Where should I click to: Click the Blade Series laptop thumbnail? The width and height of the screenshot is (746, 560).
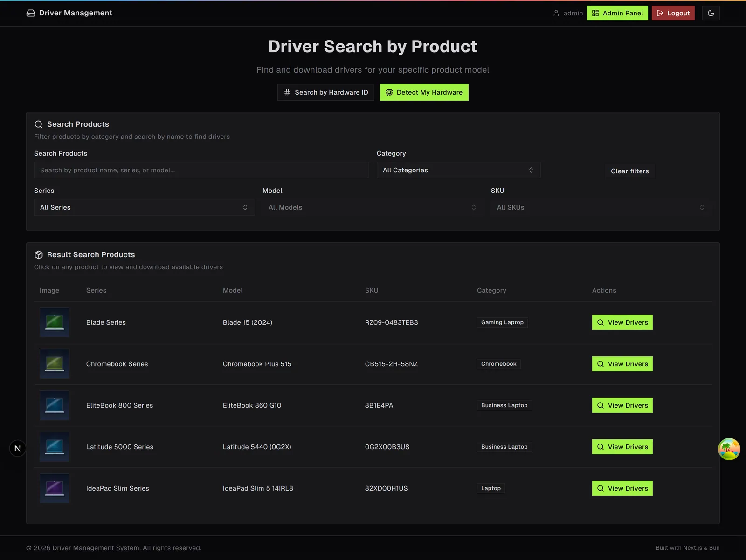click(x=55, y=322)
